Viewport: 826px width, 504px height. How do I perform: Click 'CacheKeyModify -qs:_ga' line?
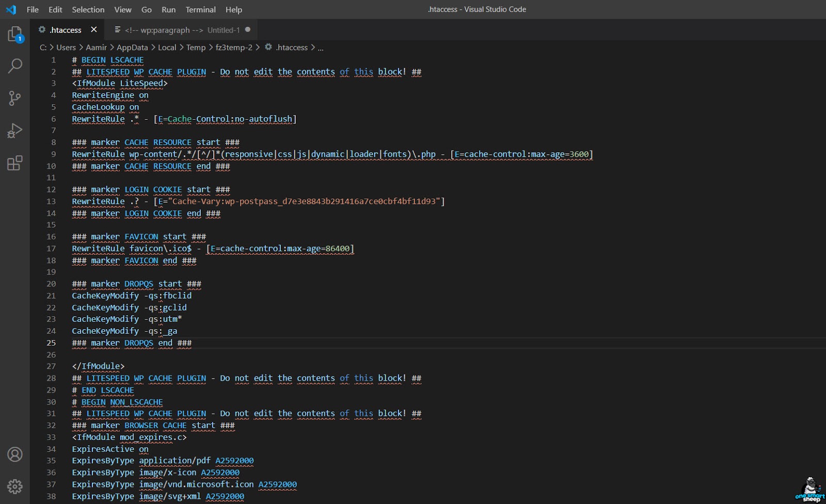click(x=124, y=331)
